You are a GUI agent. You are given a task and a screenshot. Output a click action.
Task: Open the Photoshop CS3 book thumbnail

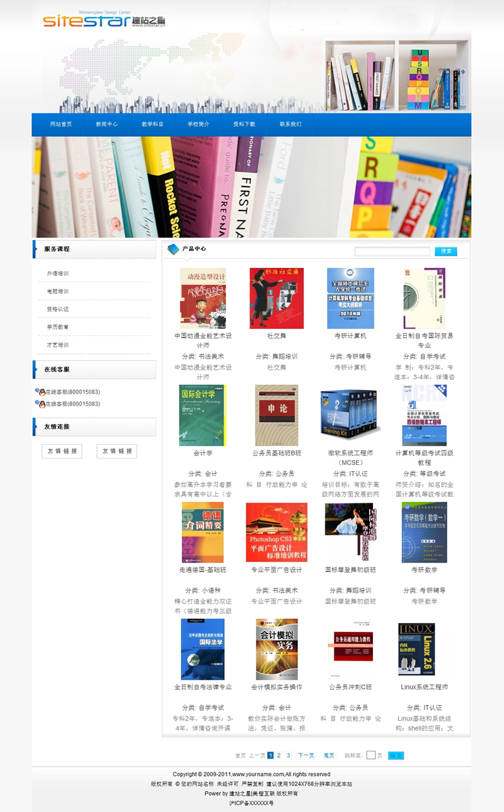(x=277, y=532)
